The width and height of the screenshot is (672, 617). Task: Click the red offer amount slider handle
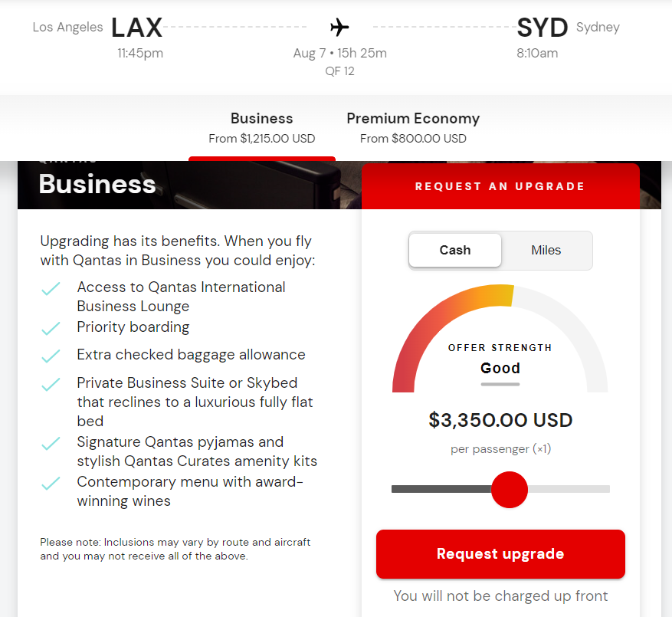pyautogui.click(x=510, y=489)
